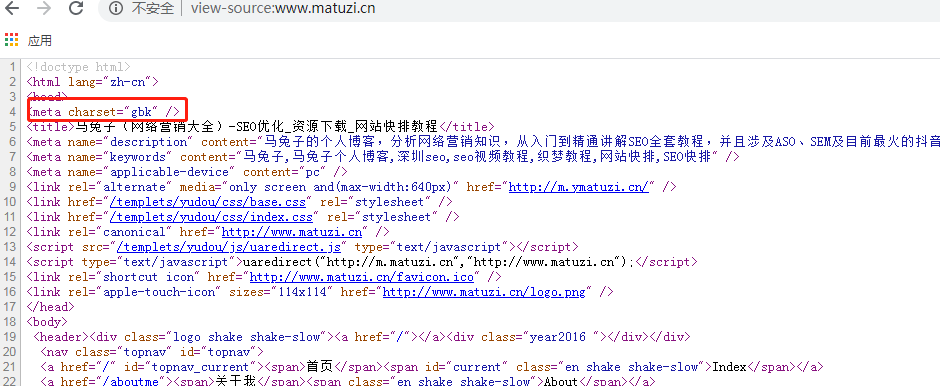Viewport: 940px width, 386px height.
Task: Open the http://m.ymatuzi.cn/ alternate link
Action: pos(579,187)
